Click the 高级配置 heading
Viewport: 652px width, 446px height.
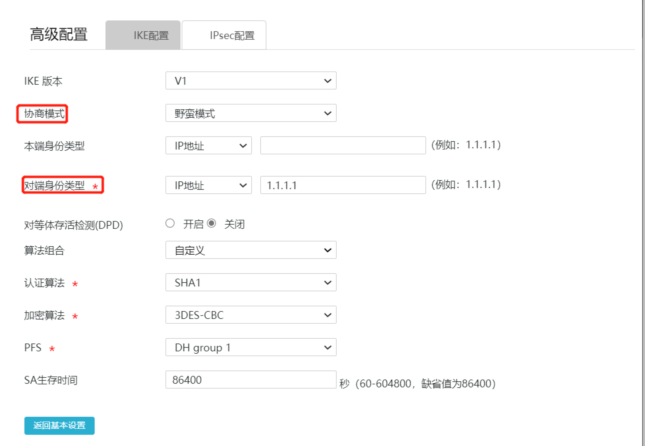point(60,35)
